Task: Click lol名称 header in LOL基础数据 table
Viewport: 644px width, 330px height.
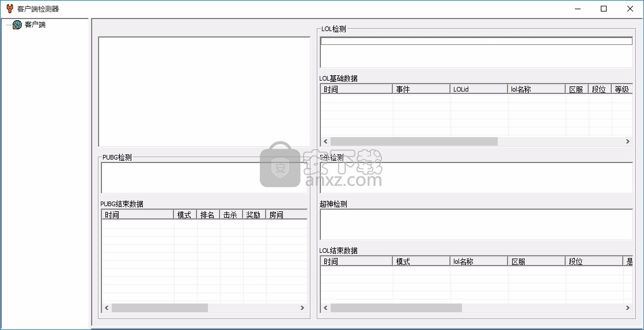Action: coord(536,89)
